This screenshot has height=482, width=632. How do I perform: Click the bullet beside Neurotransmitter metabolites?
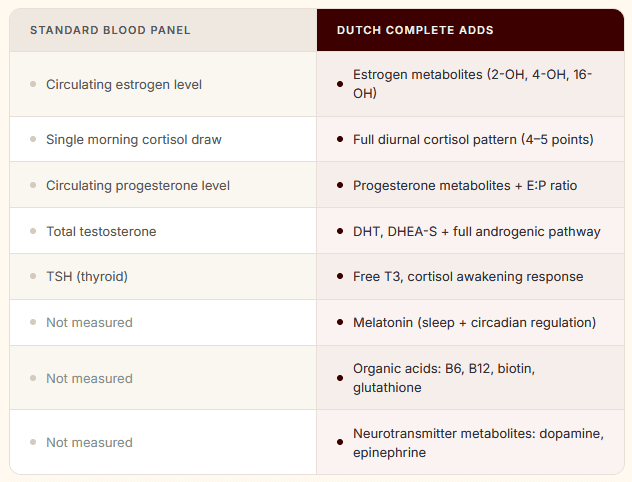tap(340, 443)
